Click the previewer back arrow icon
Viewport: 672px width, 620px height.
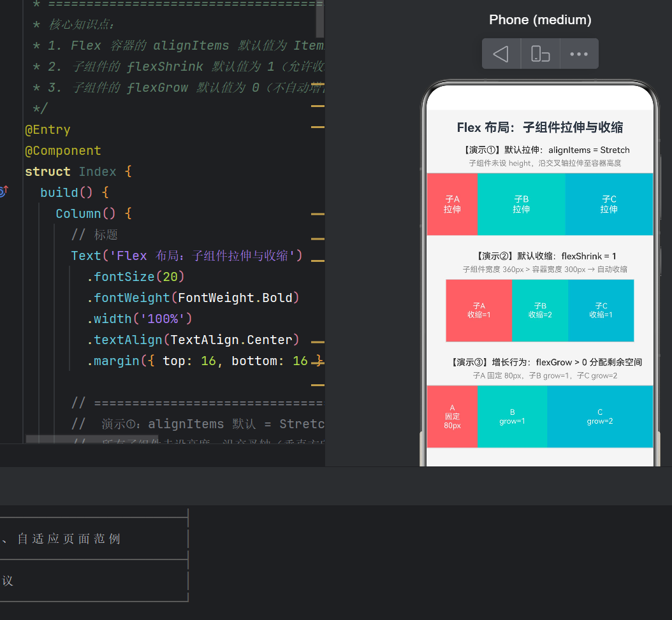pos(501,54)
